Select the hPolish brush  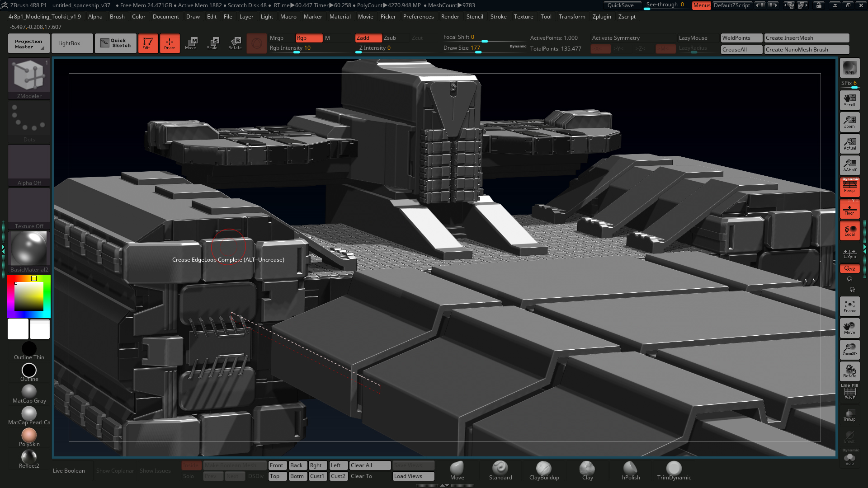click(x=631, y=470)
